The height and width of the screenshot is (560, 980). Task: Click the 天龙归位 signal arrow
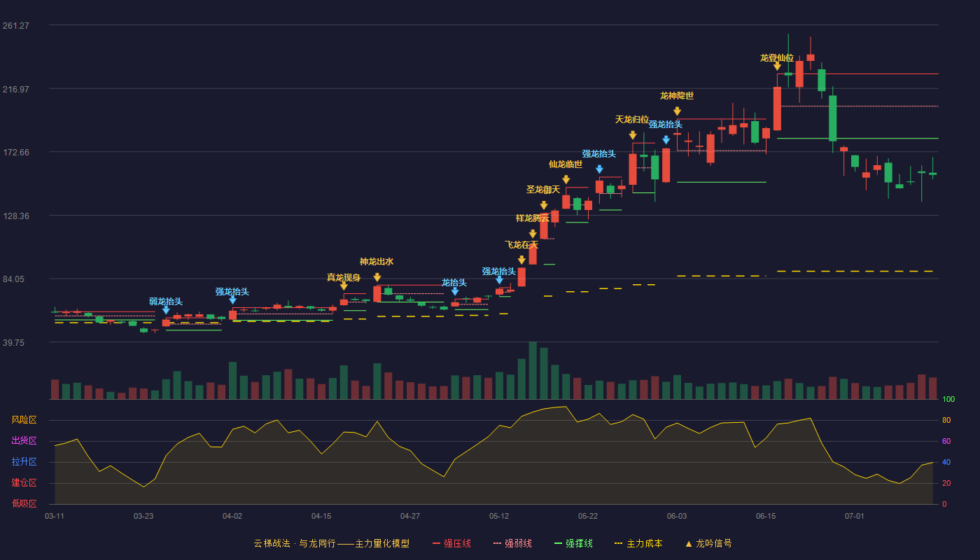click(633, 135)
